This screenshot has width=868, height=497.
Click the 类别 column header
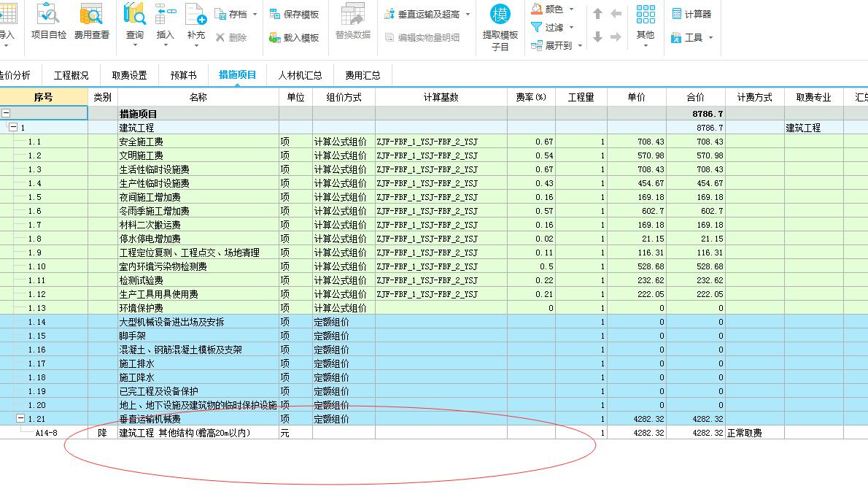[102, 97]
